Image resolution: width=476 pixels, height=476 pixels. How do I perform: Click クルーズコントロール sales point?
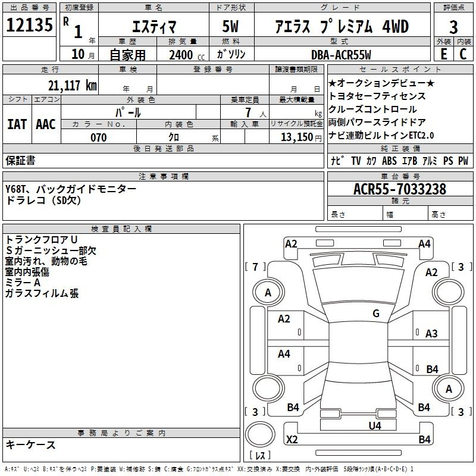tap(373, 109)
